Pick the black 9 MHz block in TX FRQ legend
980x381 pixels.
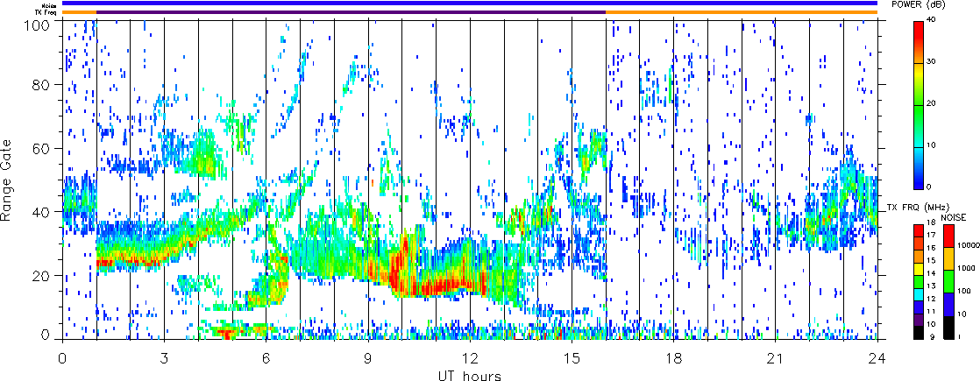point(918,332)
